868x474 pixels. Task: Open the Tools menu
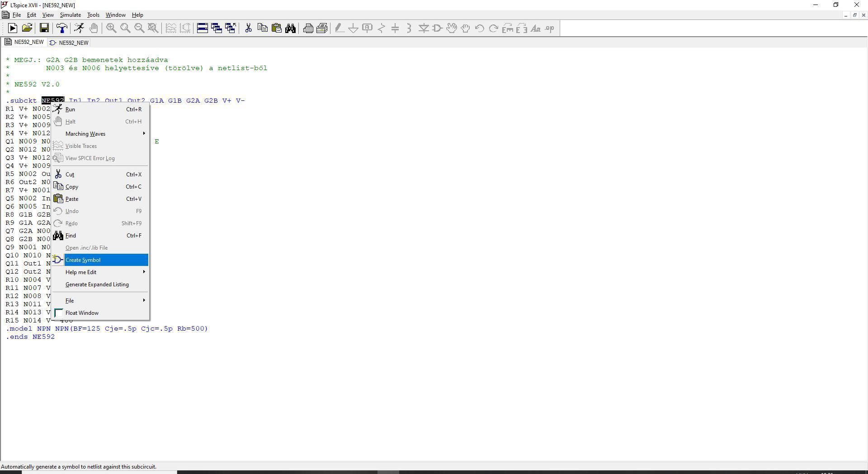[x=93, y=15]
